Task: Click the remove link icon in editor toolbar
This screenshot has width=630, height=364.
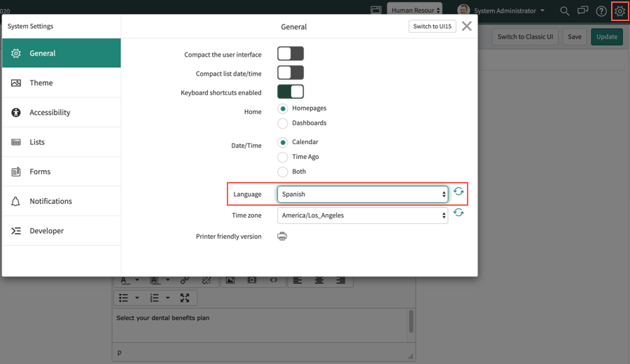Action: (x=206, y=281)
